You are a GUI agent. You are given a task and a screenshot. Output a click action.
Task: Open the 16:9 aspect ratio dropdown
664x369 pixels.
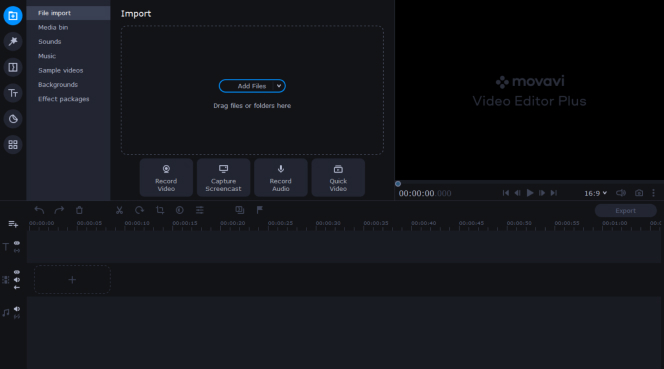(595, 193)
